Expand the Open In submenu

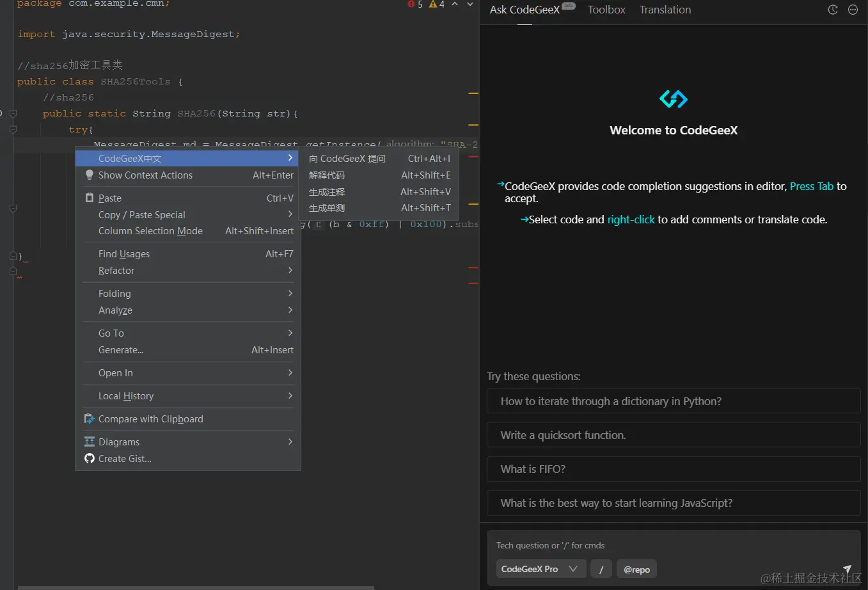click(x=188, y=372)
